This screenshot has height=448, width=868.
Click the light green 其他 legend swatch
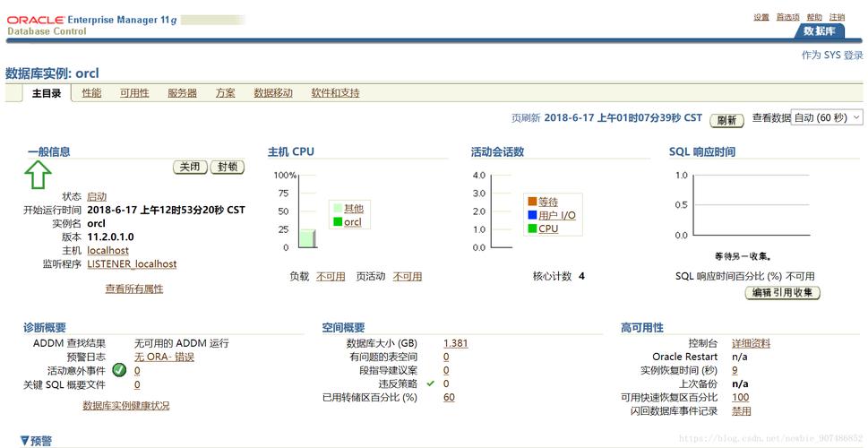[x=338, y=209]
